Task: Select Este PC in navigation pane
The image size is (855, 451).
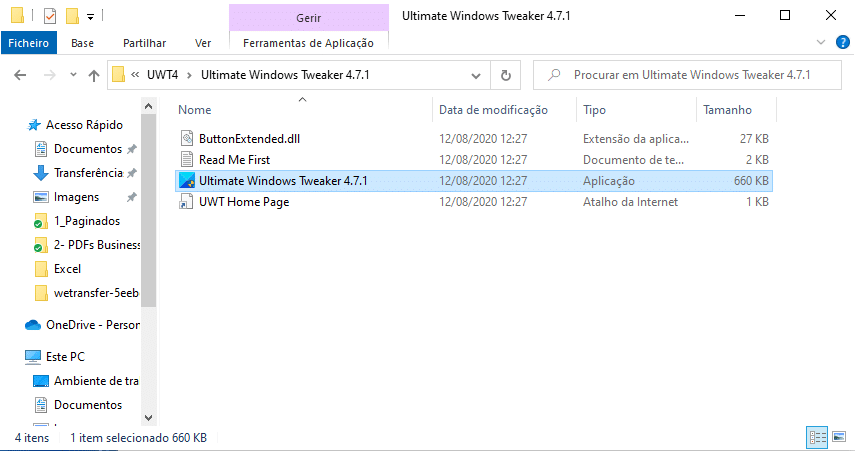Action: 65,357
